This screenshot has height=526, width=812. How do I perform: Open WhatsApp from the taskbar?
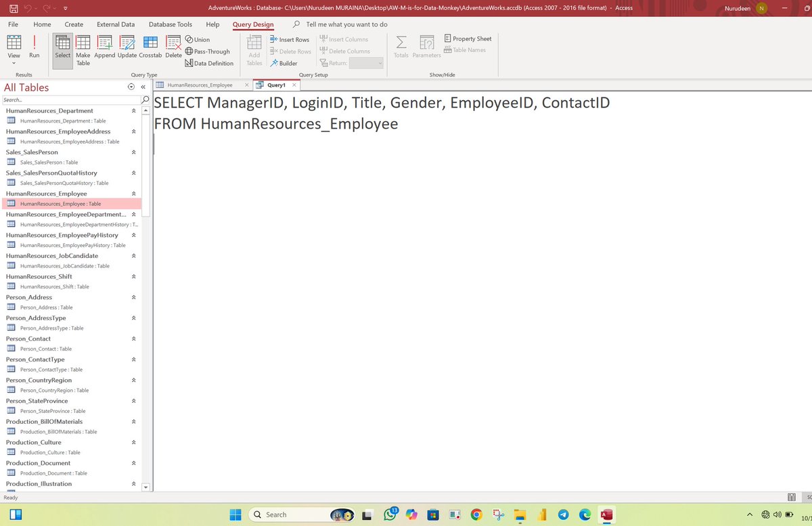coord(390,514)
